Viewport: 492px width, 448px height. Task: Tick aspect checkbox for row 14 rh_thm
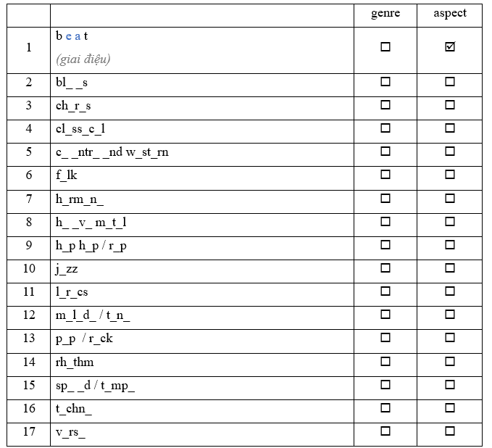click(x=450, y=361)
